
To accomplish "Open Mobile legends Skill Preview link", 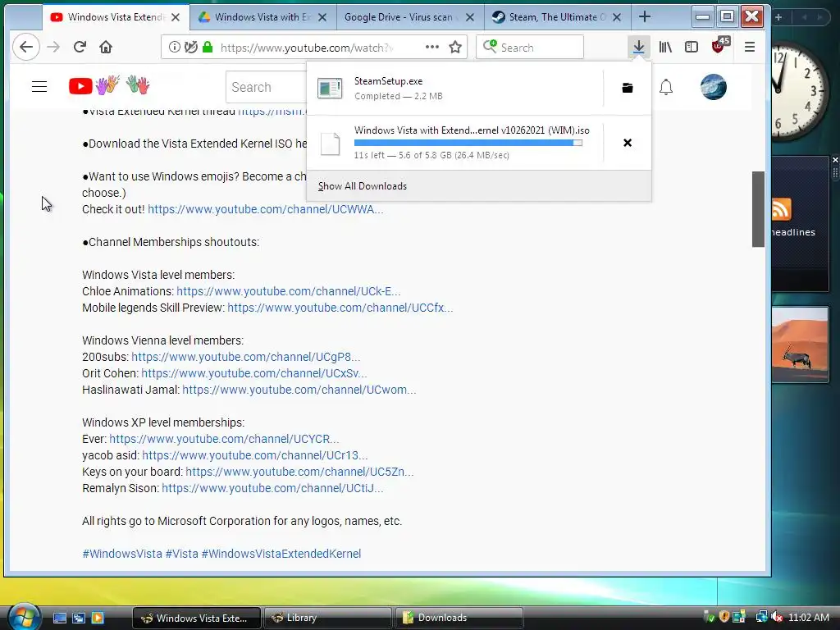I will [340, 308].
